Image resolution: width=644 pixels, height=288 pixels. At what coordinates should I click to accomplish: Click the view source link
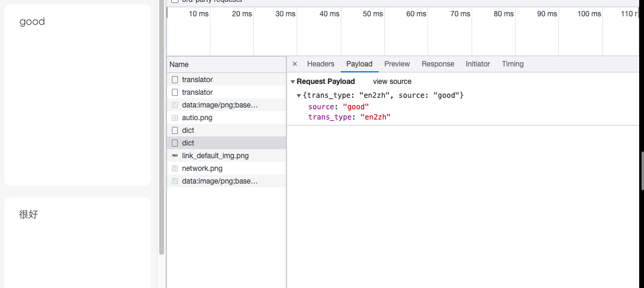tap(392, 82)
